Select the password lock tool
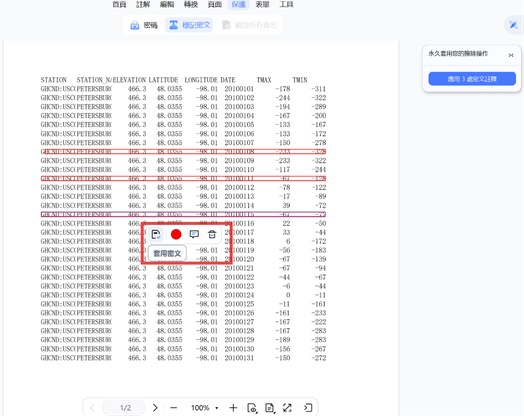 tap(144, 25)
